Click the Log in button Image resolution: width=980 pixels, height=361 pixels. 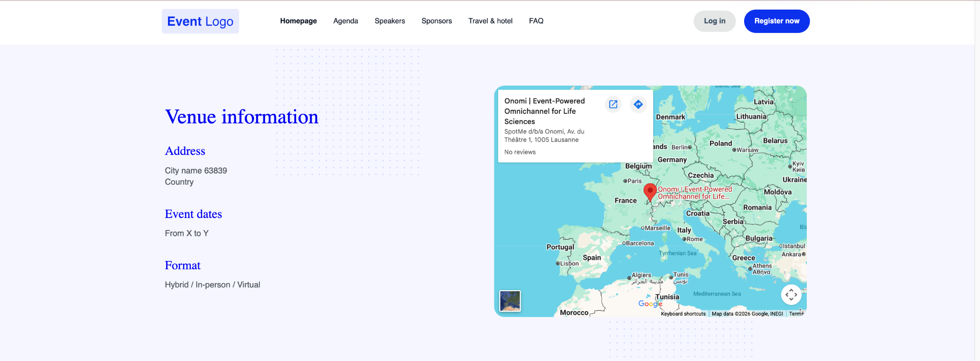(x=715, y=21)
